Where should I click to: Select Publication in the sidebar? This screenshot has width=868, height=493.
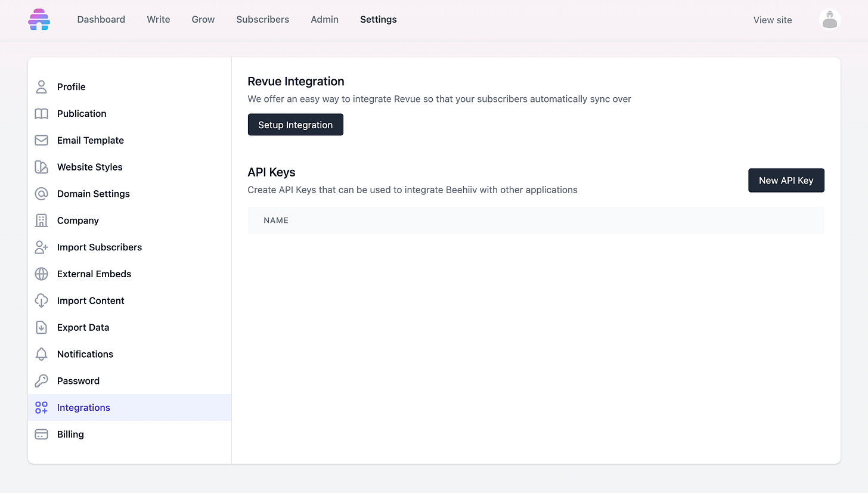pyautogui.click(x=130, y=114)
